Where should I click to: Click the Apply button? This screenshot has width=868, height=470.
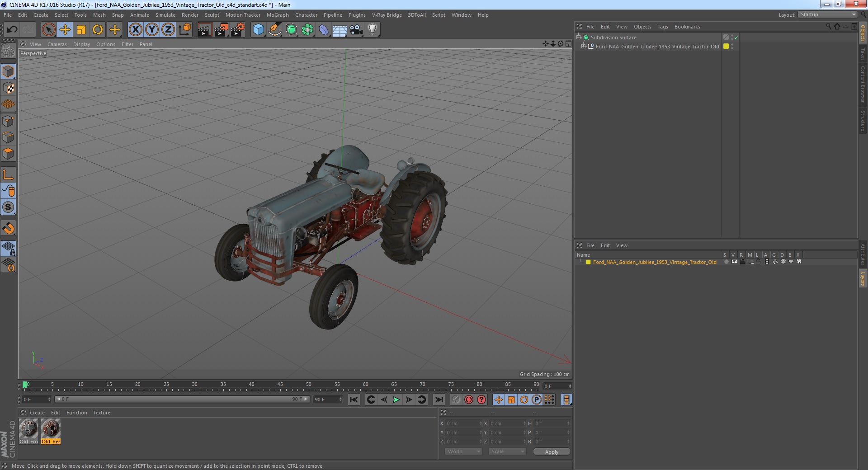tap(552, 452)
